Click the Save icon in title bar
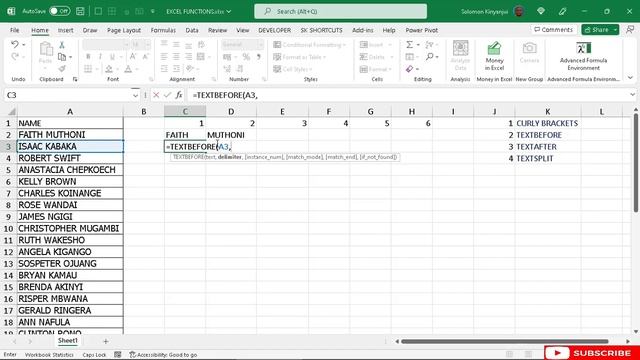 (x=80, y=11)
